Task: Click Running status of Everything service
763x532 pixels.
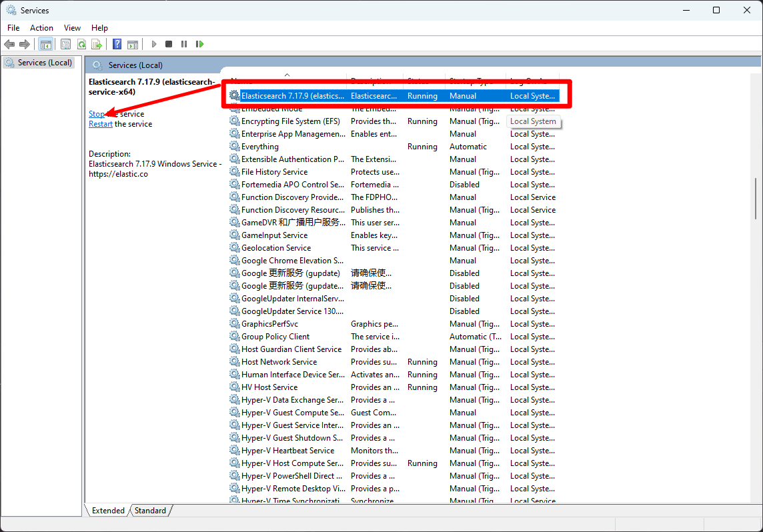Action: pos(422,147)
